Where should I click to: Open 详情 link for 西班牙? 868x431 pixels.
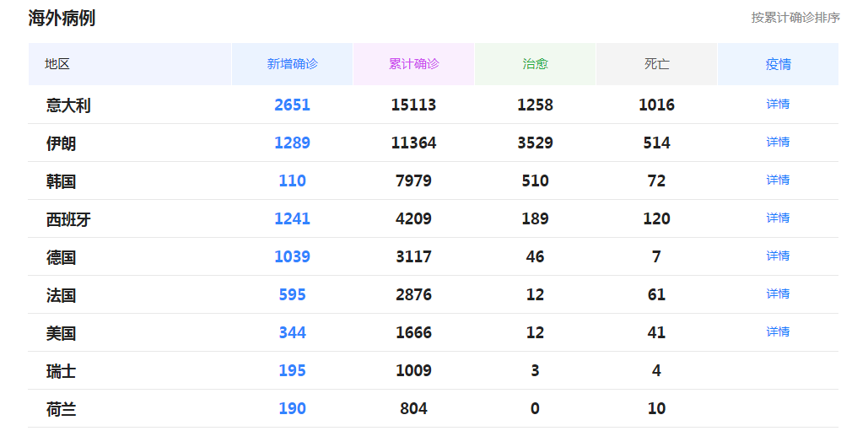point(778,218)
